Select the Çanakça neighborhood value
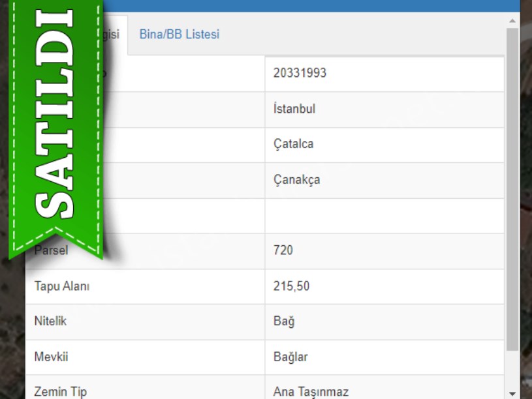532x399 pixels. (x=296, y=179)
